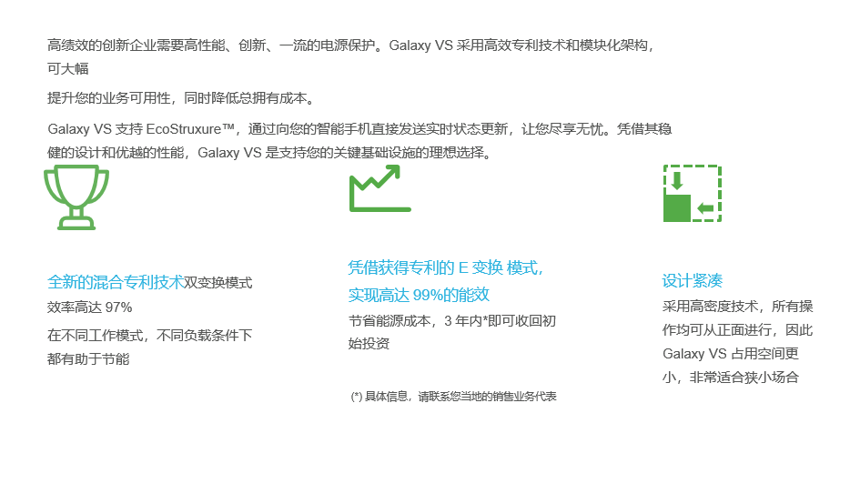Screen dimensions: 850x504
Task: Click the green trophy icon
Action: click(x=76, y=197)
